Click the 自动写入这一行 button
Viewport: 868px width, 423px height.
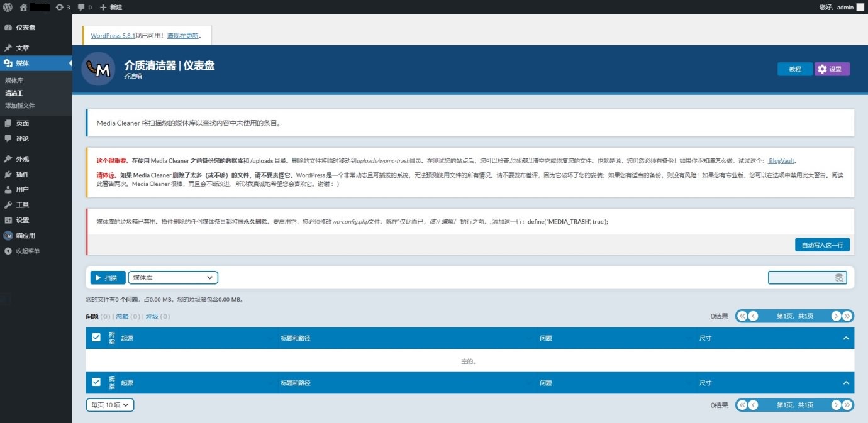click(822, 245)
